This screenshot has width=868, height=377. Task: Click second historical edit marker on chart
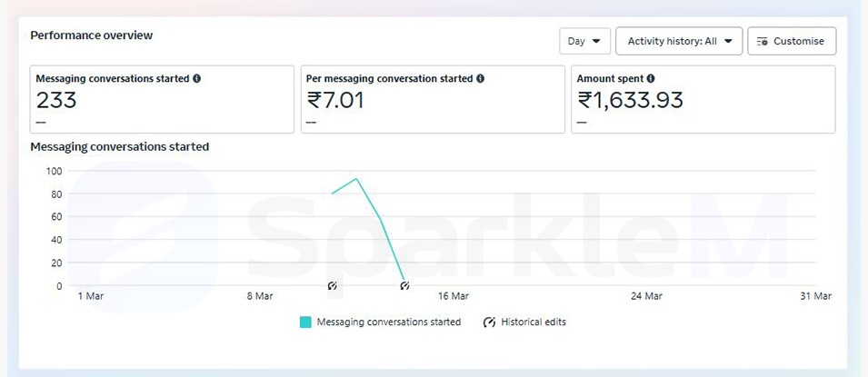[x=404, y=286]
